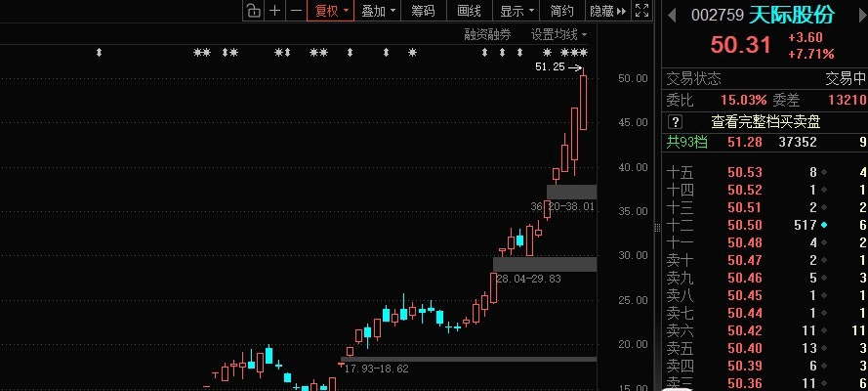Select 卖四 row at 50.39
This screenshot has width=868, height=391.
765,366
